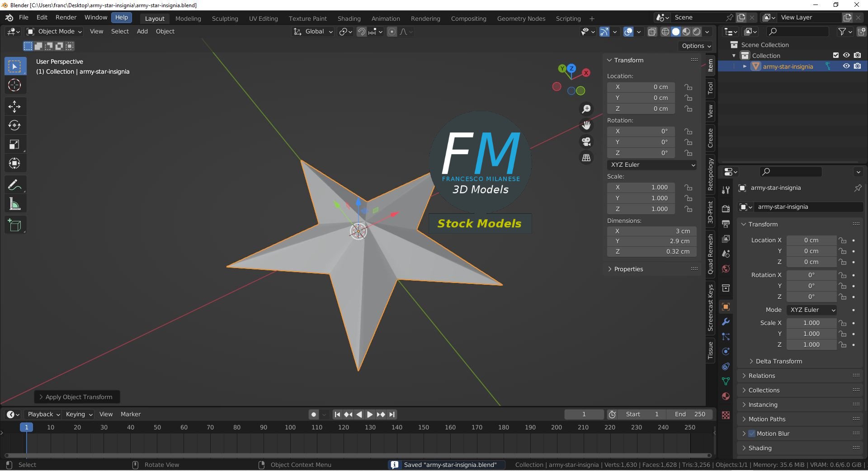The image size is (868, 471).
Task: Expand army-star-insignia tree arrow in outliner
Action: pos(745,66)
